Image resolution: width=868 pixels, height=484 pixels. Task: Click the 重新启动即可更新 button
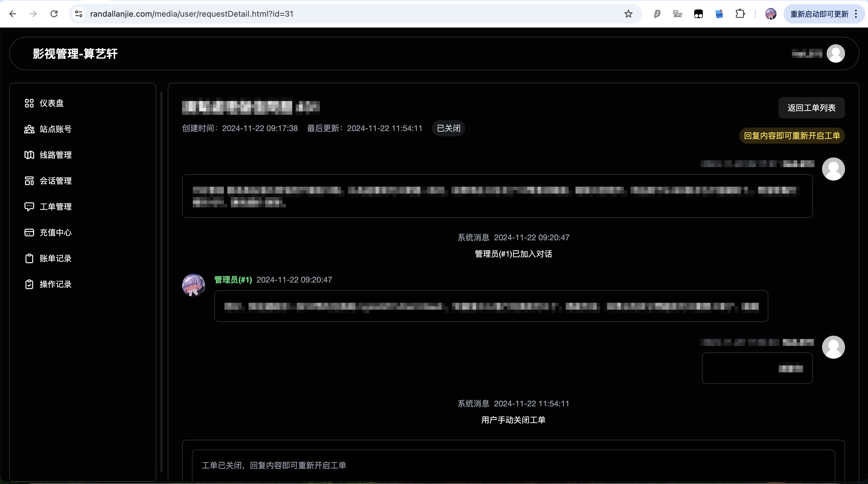(x=819, y=14)
